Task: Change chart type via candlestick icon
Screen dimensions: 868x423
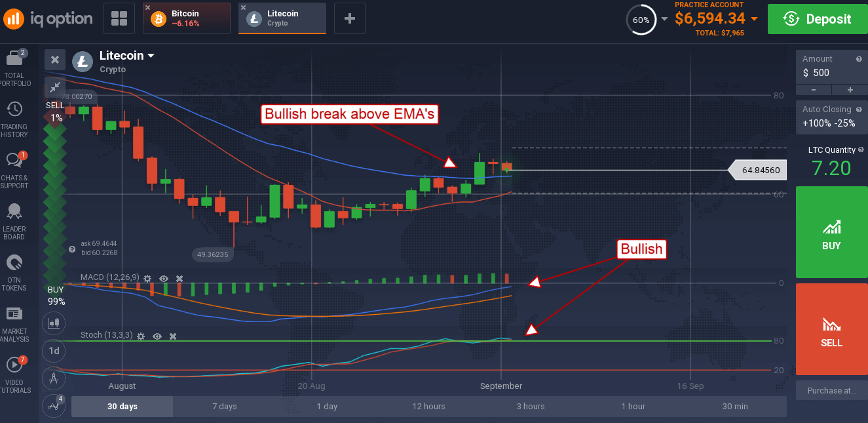Action: click(54, 323)
